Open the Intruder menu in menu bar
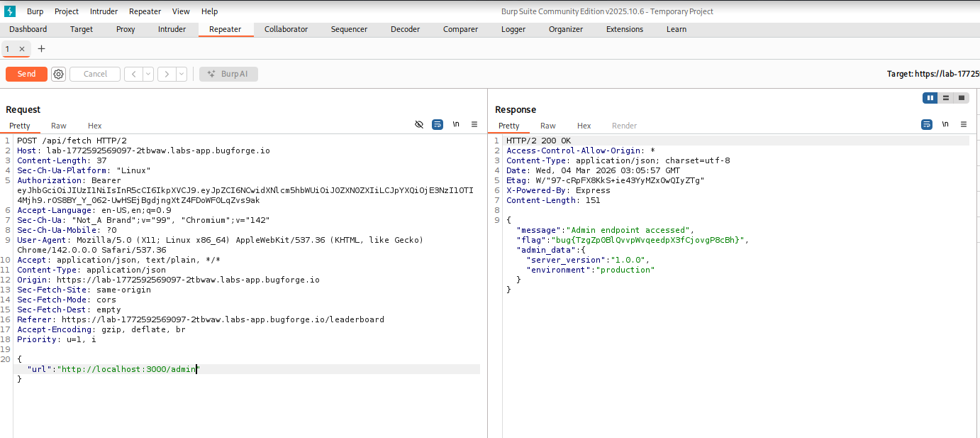980x438 pixels. click(104, 11)
